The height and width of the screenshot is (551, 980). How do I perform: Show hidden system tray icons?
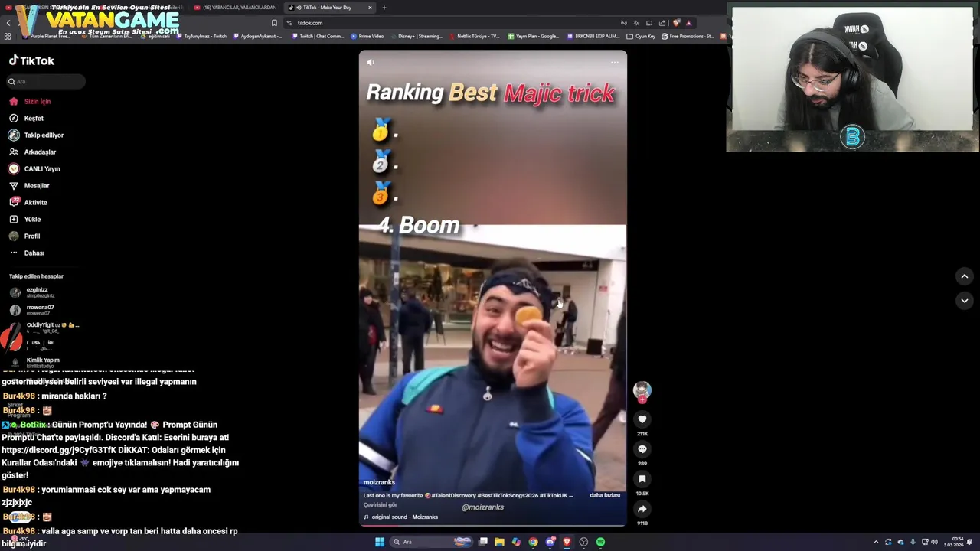tap(876, 542)
